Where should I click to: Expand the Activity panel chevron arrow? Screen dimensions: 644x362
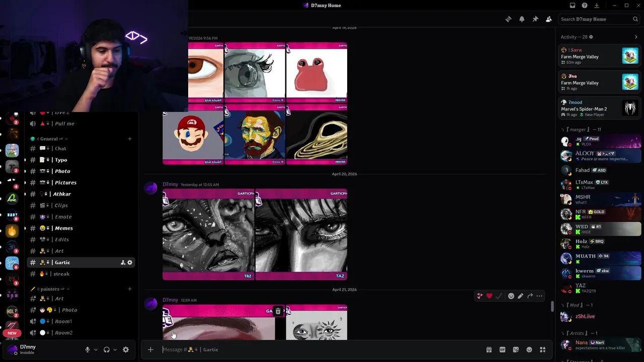click(x=636, y=37)
